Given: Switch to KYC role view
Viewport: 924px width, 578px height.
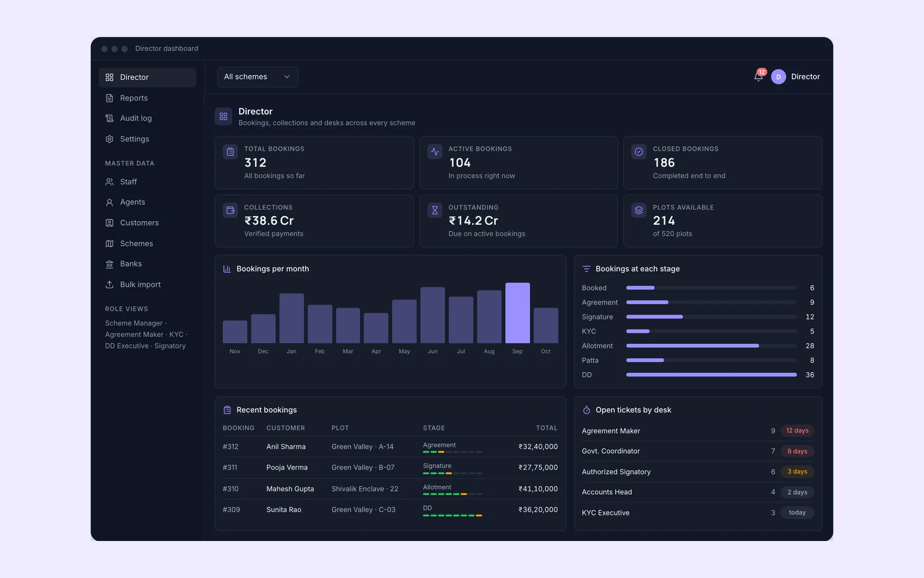Looking at the screenshot, I should (176, 335).
